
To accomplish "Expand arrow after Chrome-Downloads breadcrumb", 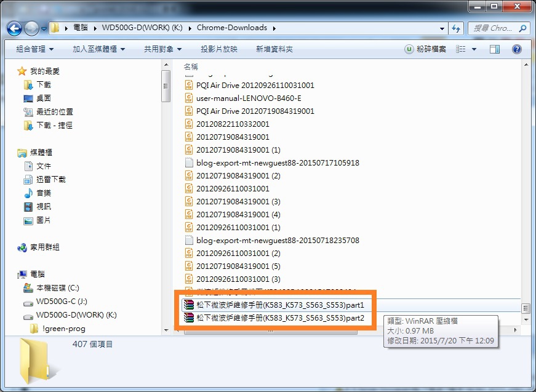I will coord(274,28).
